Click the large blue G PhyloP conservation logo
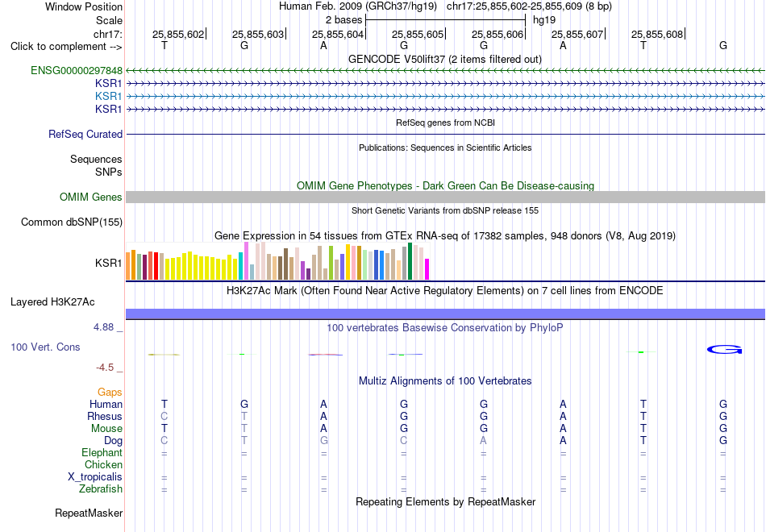 point(725,349)
